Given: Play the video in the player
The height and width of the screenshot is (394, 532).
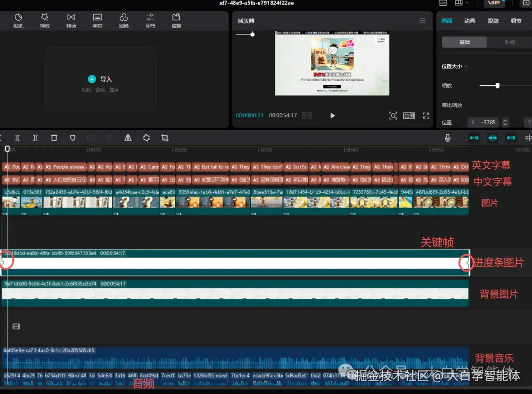Looking at the screenshot, I should (x=332, y=115).
